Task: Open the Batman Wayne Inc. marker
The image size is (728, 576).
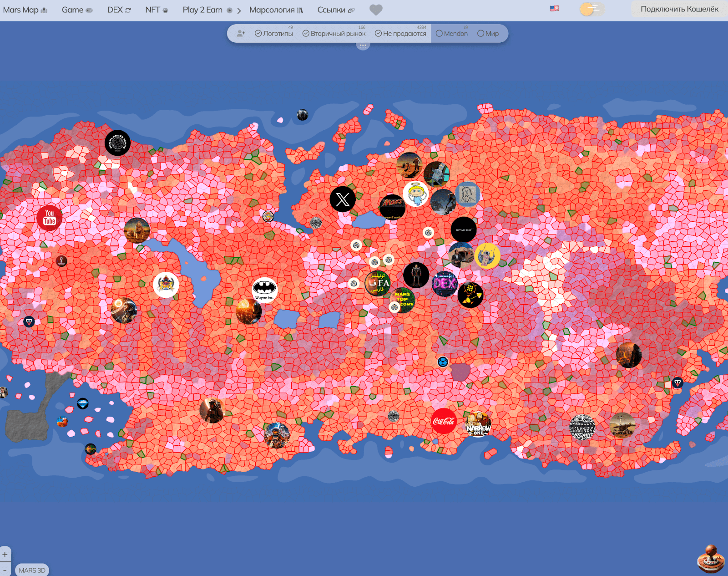Action: [264, 290]
